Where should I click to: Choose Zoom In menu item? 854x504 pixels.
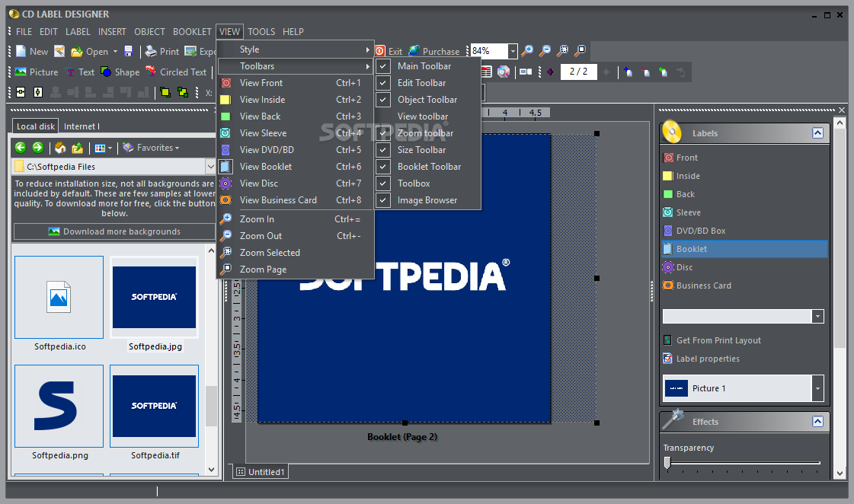pos(296,219)
